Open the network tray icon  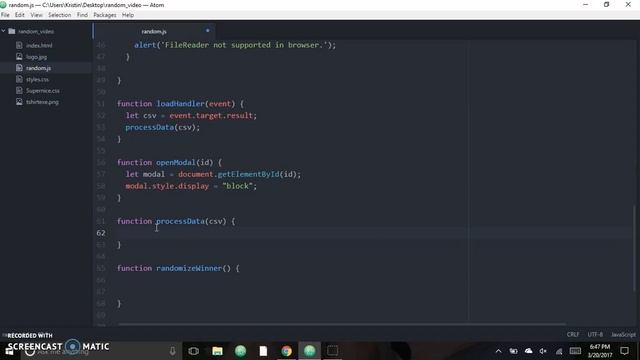click(x=559, y=351)
